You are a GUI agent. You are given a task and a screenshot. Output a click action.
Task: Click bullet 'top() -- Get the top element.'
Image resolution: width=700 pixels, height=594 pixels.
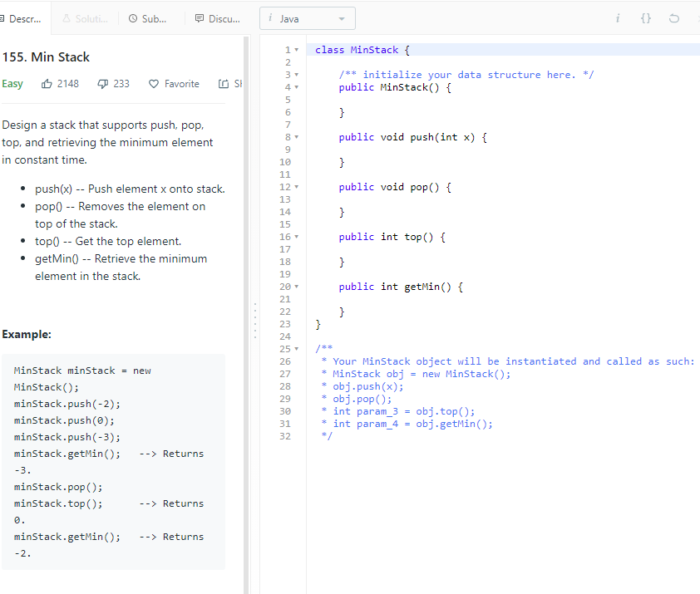pyautogui.click(x=108, y=242)
